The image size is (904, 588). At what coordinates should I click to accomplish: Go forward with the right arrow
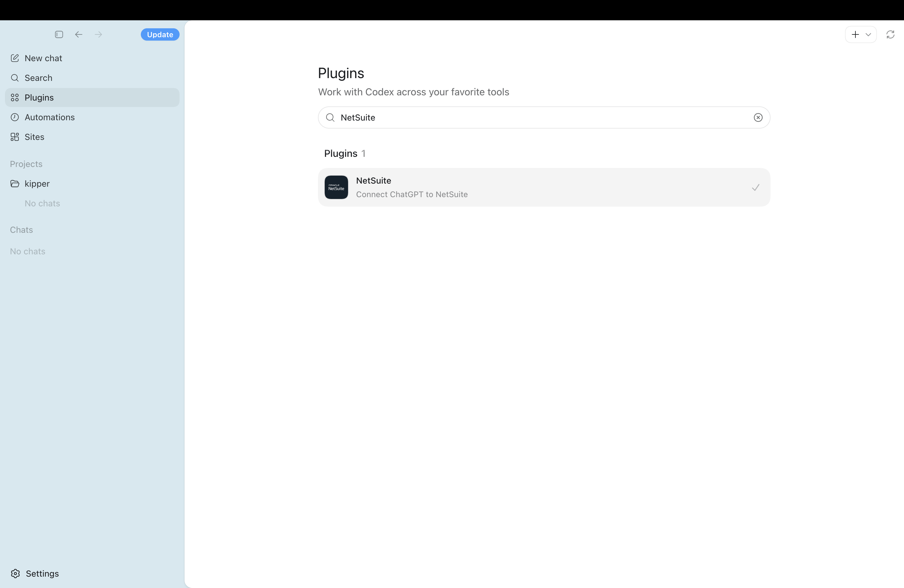98,34
